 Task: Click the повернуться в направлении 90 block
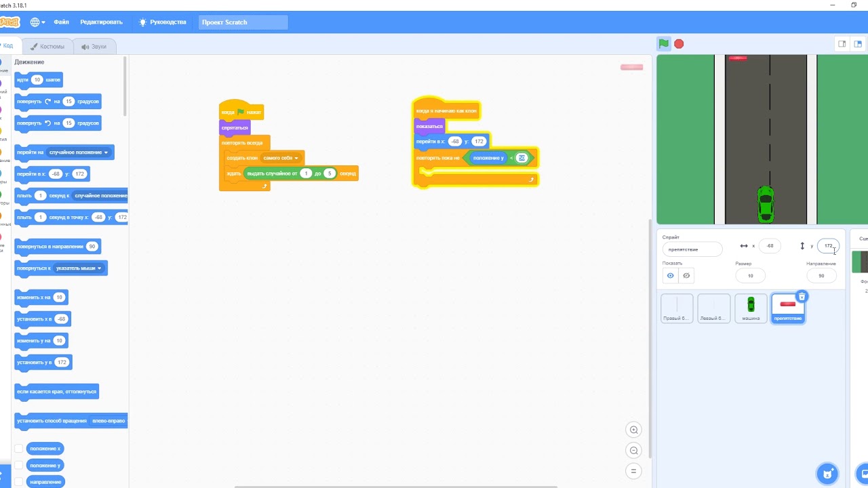click(58, 247)
